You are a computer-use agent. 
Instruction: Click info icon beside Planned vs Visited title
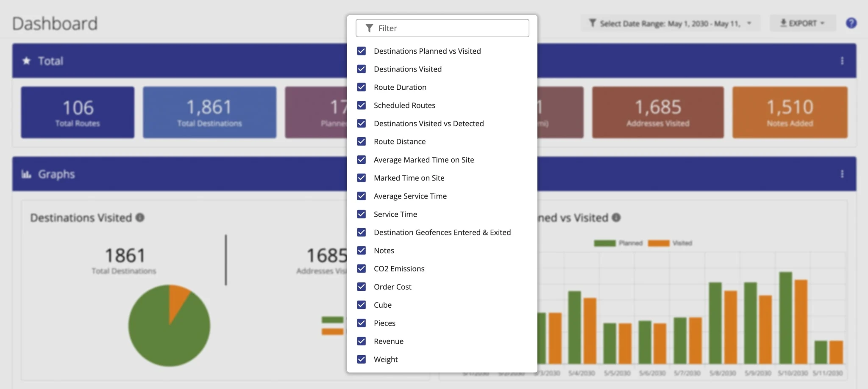pos(616,218)
